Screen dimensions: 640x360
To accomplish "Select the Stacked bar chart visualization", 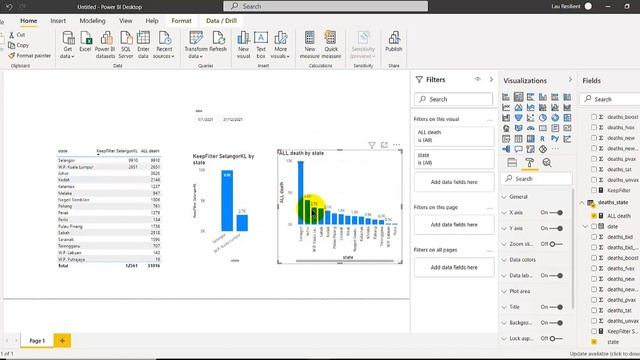I will (x=506, y=97).
